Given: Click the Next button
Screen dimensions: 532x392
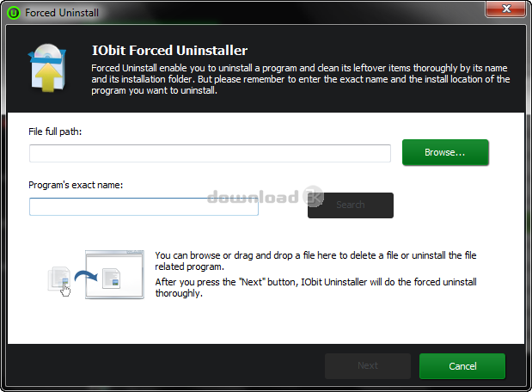Looking at the screenshot, I should 368,366.
